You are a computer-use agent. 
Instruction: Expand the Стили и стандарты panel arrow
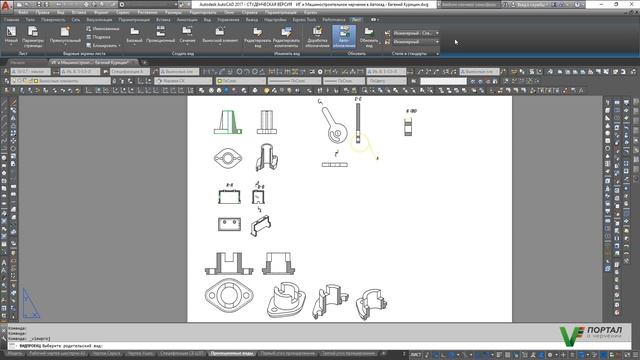click(x=437, y=53)
